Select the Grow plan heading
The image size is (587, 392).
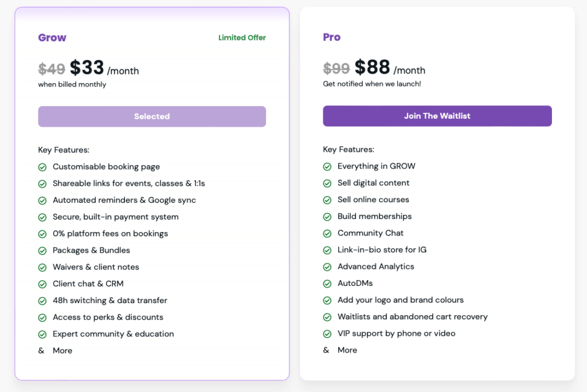pyautogui.click(x=52, y=37)
